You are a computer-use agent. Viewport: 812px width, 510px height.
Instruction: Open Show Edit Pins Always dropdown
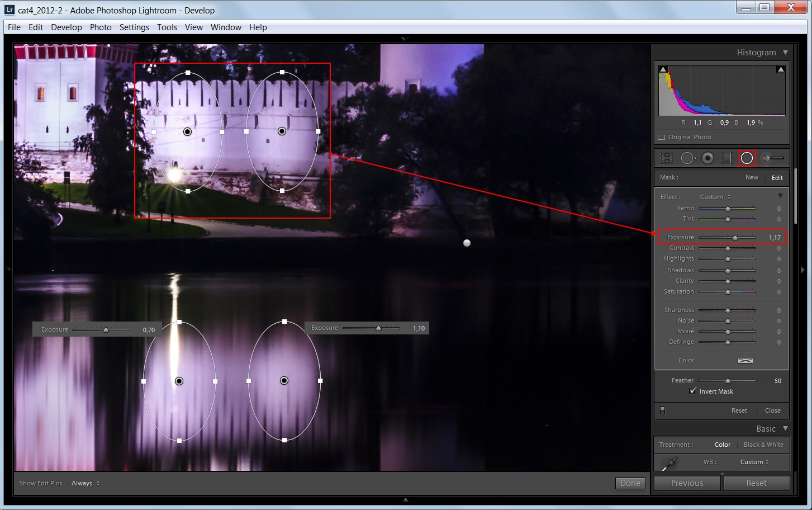pyautogui.click(x=86, y=483)
